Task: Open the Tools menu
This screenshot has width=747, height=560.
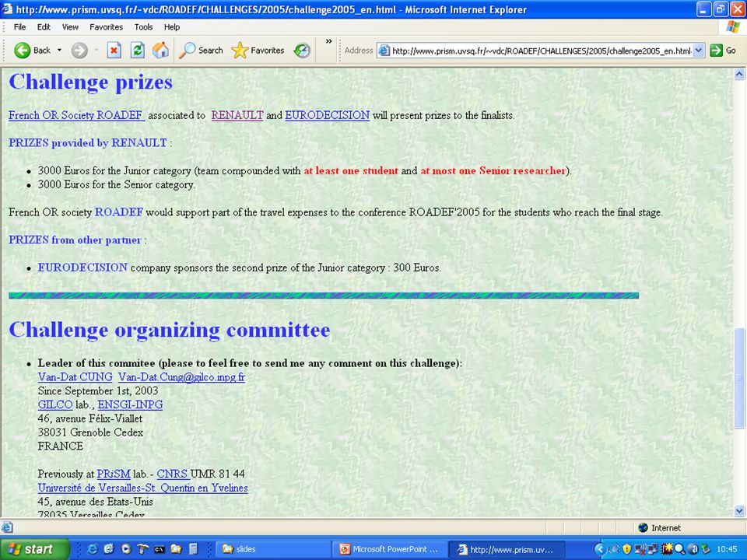Action: click(143, 27)
